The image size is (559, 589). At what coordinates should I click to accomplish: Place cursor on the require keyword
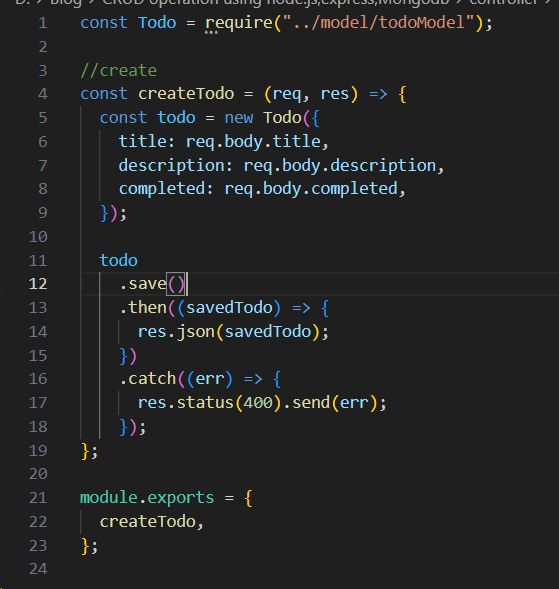(239, 23)
